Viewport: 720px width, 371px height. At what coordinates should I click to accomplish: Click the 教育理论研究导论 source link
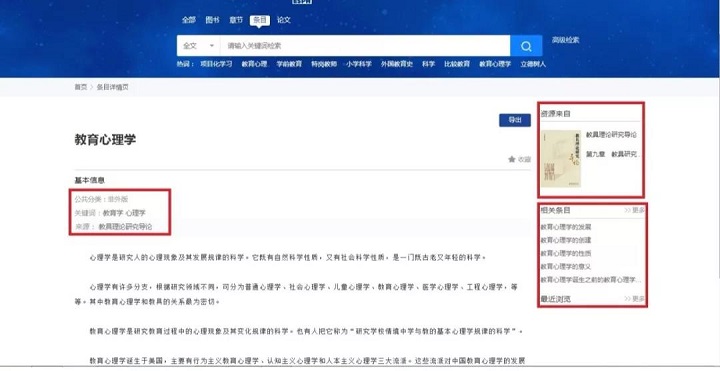point(125,227)
